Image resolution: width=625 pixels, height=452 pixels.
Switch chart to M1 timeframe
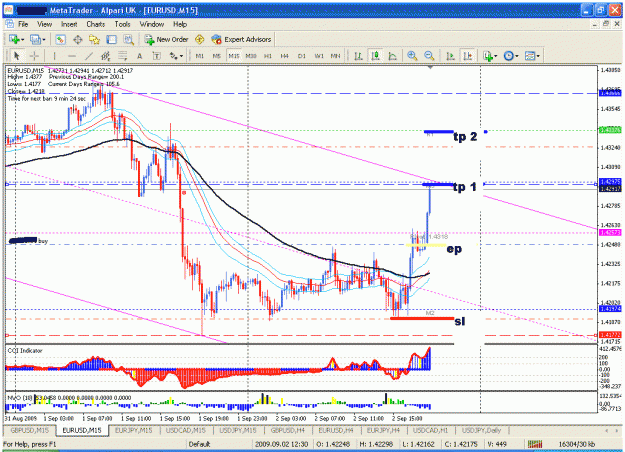[200, 56]
